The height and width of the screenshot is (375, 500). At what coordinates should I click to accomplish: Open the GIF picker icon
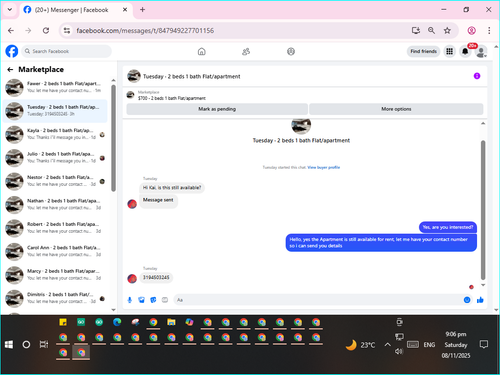coord(165,300)
